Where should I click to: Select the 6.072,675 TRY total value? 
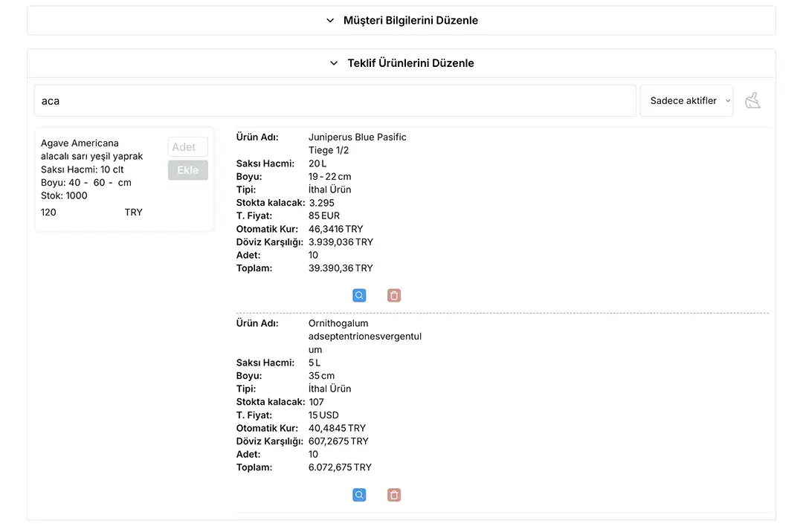(339, 467)
